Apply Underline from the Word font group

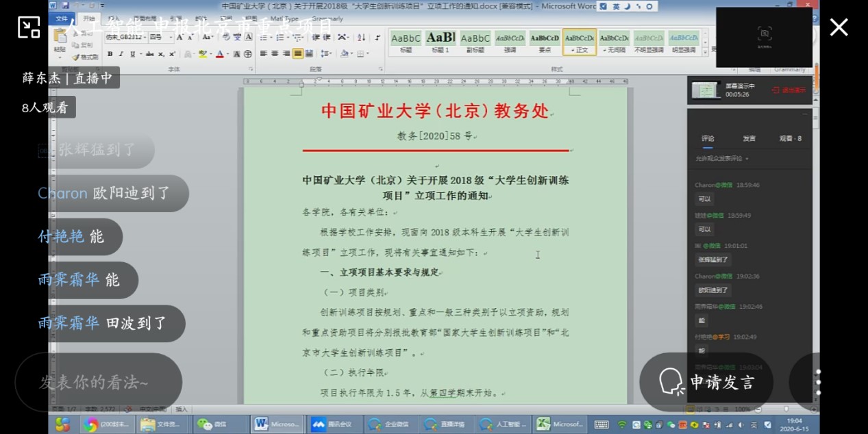tap(132, 54)
